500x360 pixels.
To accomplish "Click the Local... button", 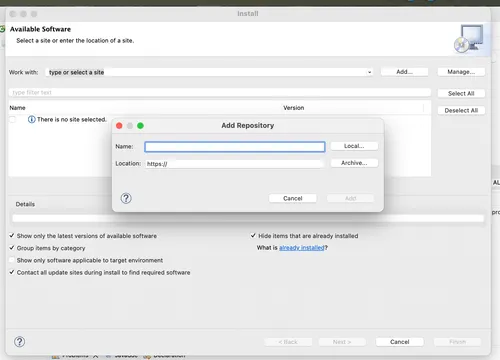I will (354, 146).
